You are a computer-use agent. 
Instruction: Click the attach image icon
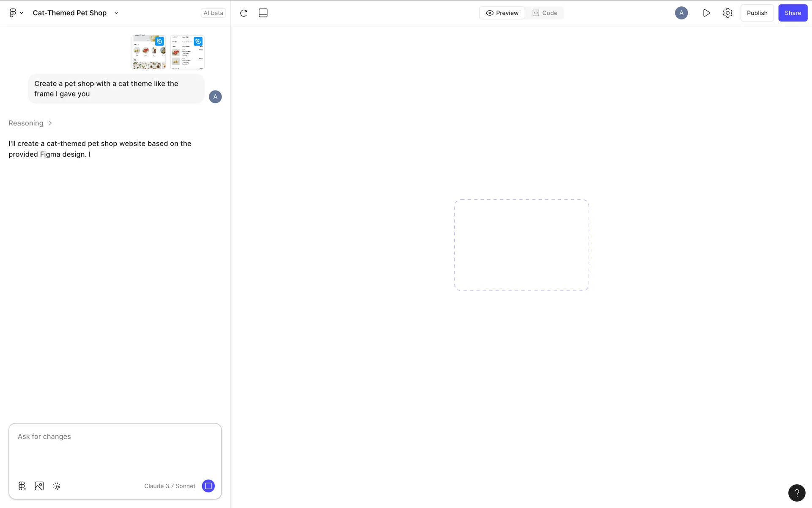tap(39, 486)
